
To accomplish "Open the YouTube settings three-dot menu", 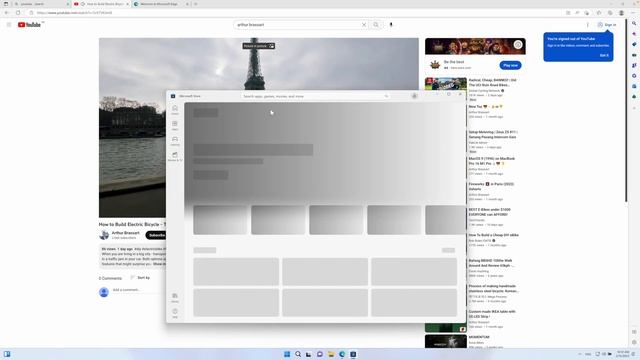I will (x=588, y=25).
